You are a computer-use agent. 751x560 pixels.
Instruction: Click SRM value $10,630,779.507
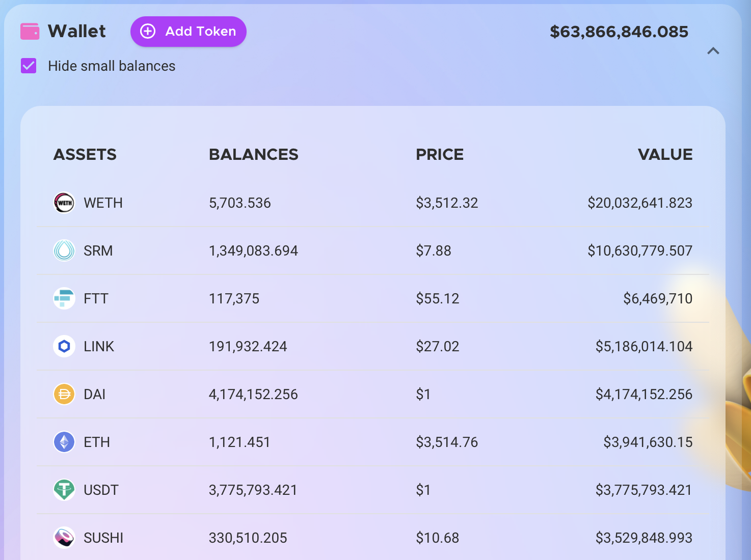pos(640,250)
